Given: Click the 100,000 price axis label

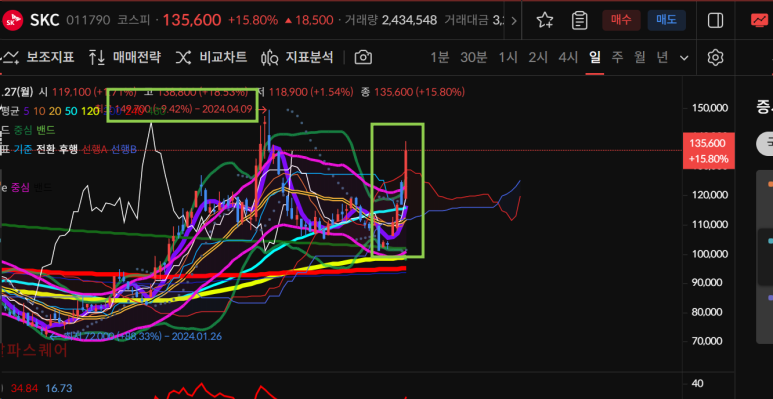Looking at the screenshot, I should (x=710, y=254).
